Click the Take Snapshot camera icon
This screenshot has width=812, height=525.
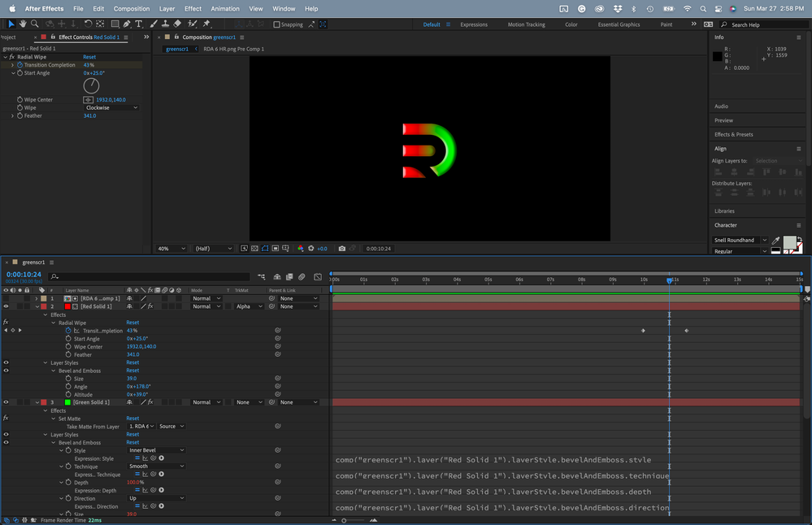tap(342, 249)
